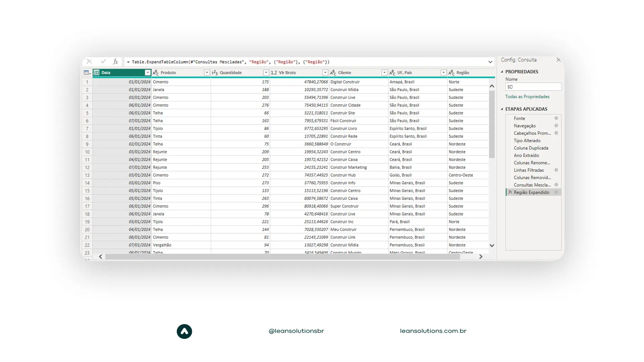Click the horizontal scrollbar thumb
This screenshot has width=644, height=362.
coord(282,256)
